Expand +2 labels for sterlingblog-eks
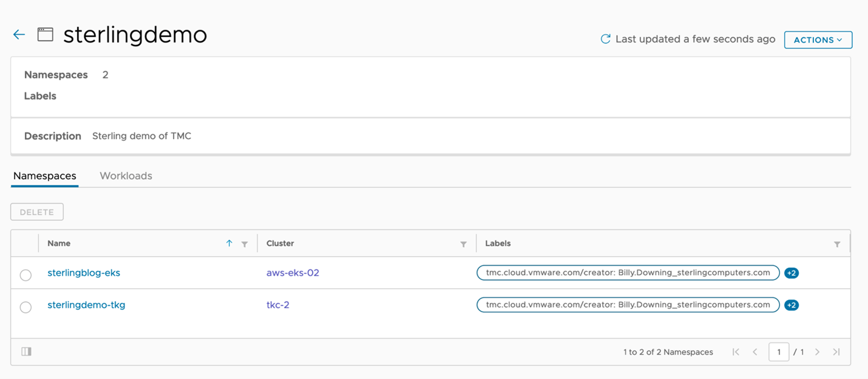Screen dimensions: 868x379 [791, 273]
